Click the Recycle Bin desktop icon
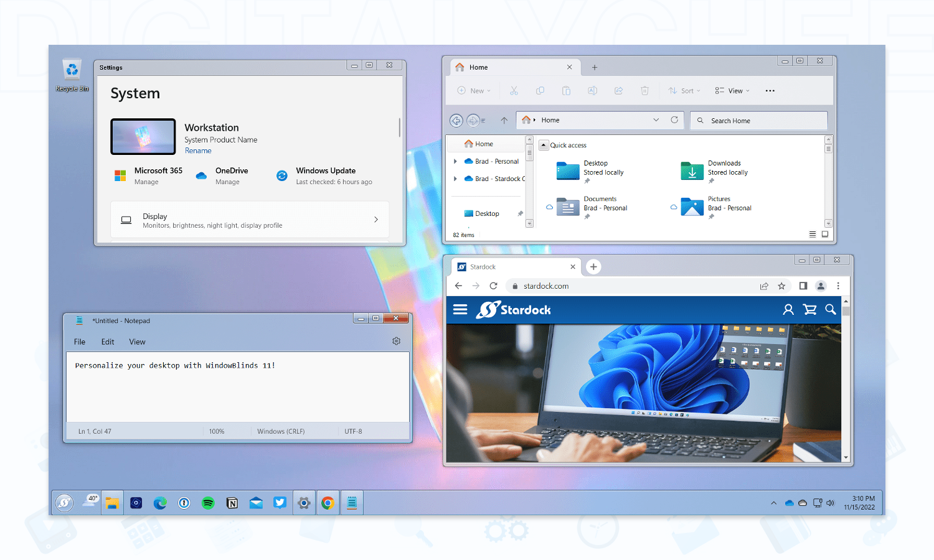 [72, 75]
